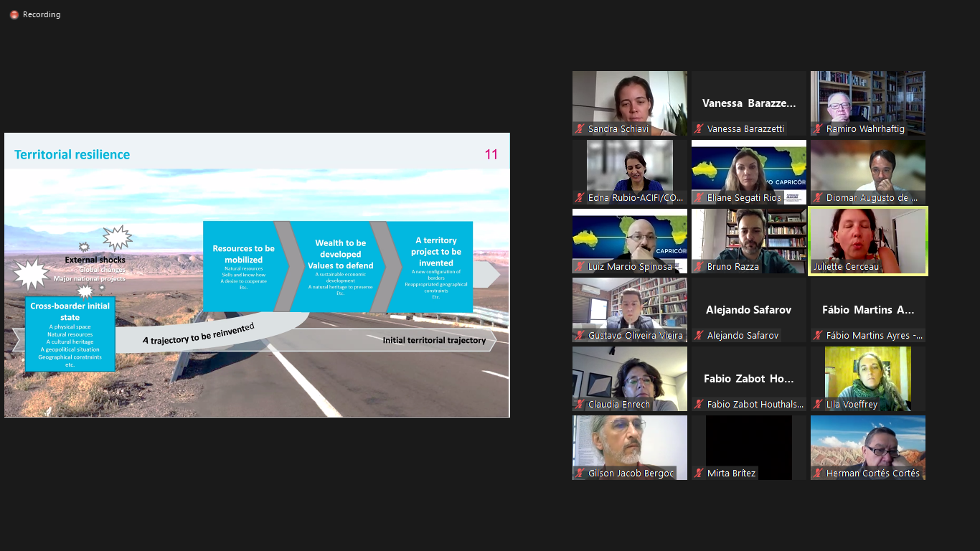Click Lila Voeffrey's muted microphone icon
Image resolution: width=980 pixels, height=551 pixels.
pyautogui.click(x=818, y=405)
